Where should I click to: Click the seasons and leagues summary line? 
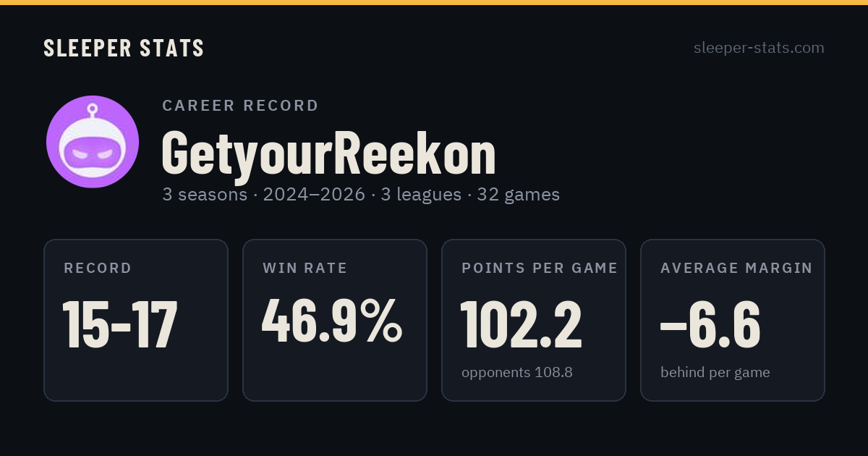360,195
